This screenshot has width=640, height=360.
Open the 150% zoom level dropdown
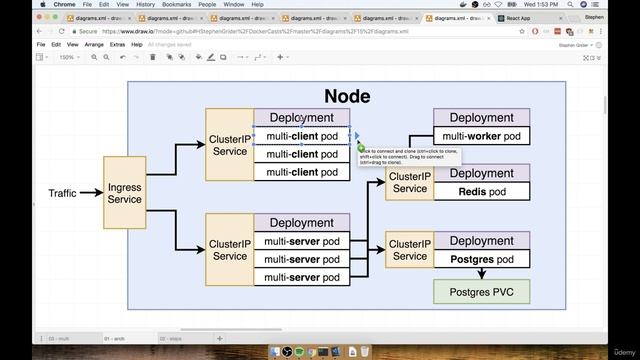click(69, 58)
